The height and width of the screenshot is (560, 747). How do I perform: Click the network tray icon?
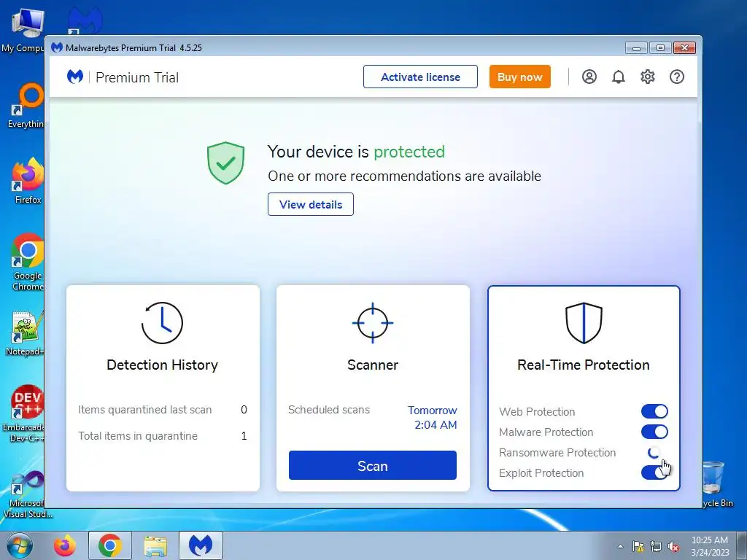(x=656, y=546)
